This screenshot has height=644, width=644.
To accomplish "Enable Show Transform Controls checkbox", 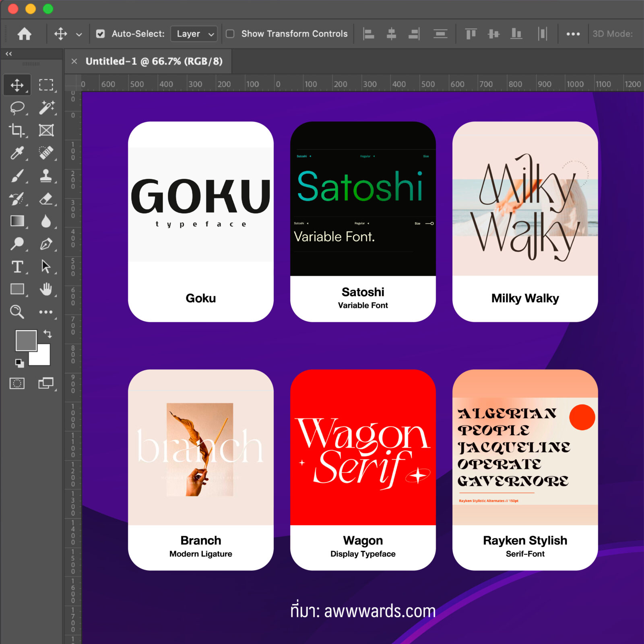I will click(230, 34).
